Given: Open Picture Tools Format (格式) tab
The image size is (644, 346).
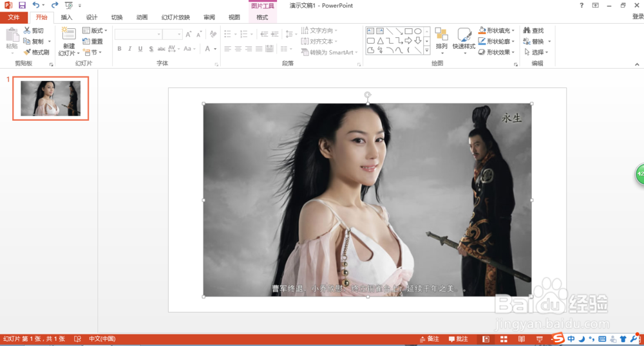Looking at the screenshot, I should [262, 17].
